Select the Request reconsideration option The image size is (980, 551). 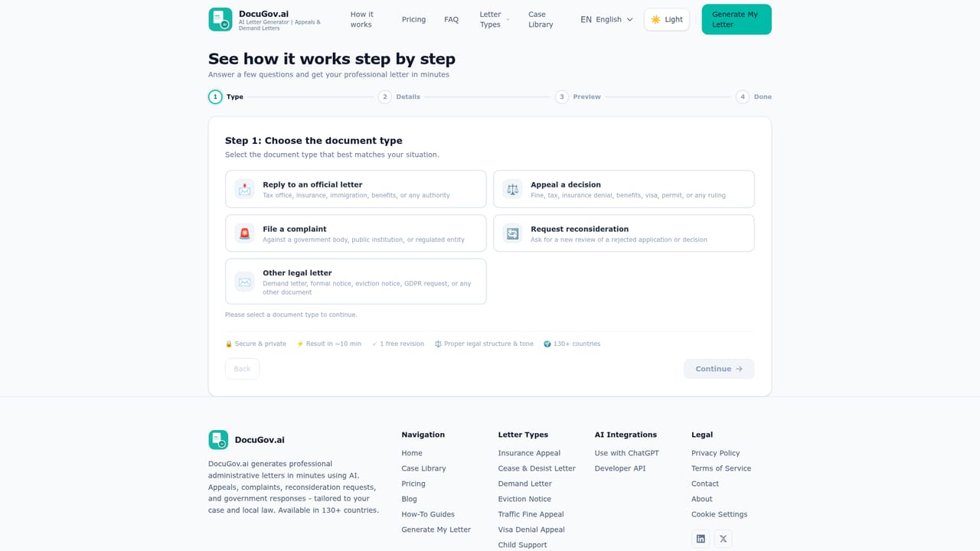click(x=624, y=233)
